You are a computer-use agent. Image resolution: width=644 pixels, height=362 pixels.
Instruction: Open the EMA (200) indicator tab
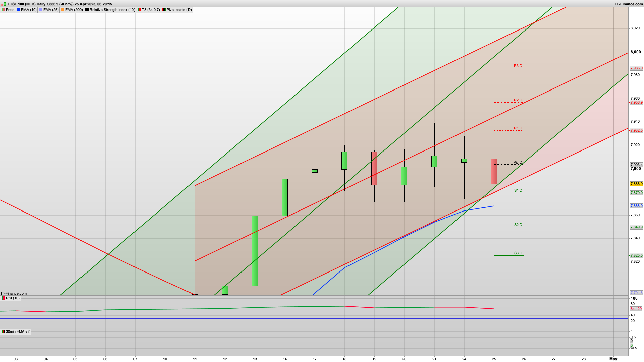pyautogui.click(x=72, y=10)
